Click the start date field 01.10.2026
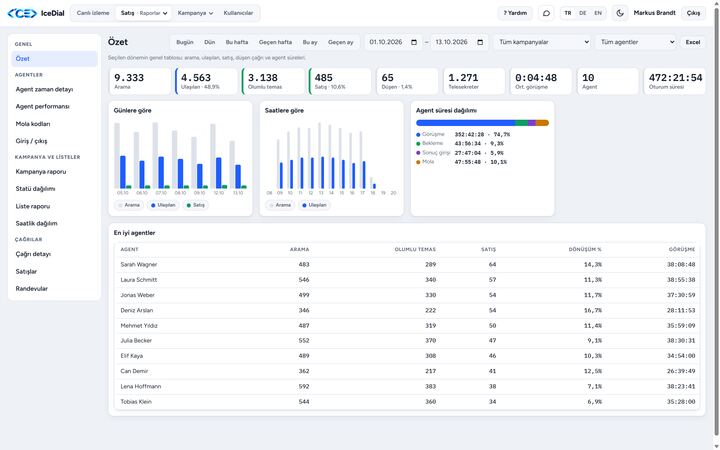The image size is (720, 450). [393, 42]
